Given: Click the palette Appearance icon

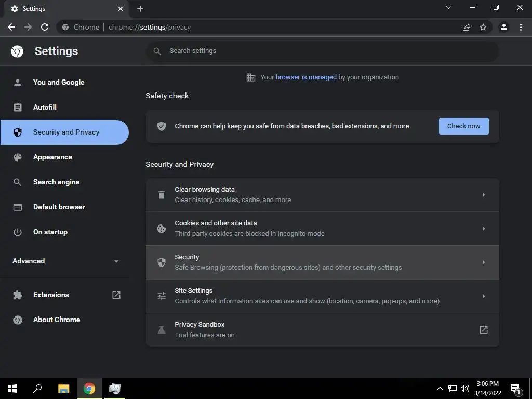Looking at the screenshot, I should click(x=18, y=157).
